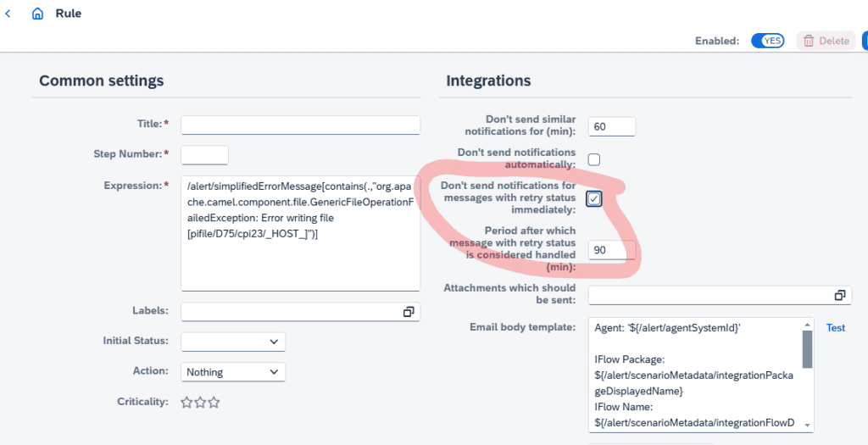Toggle the Enabled YES switch

pyautogui.click(x=767, y=41)
